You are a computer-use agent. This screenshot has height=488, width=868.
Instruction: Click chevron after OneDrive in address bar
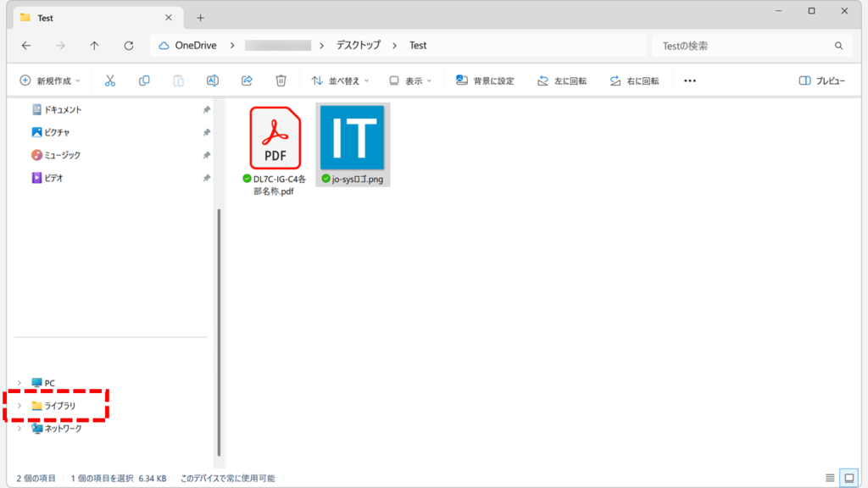click(x=232, y=46)
